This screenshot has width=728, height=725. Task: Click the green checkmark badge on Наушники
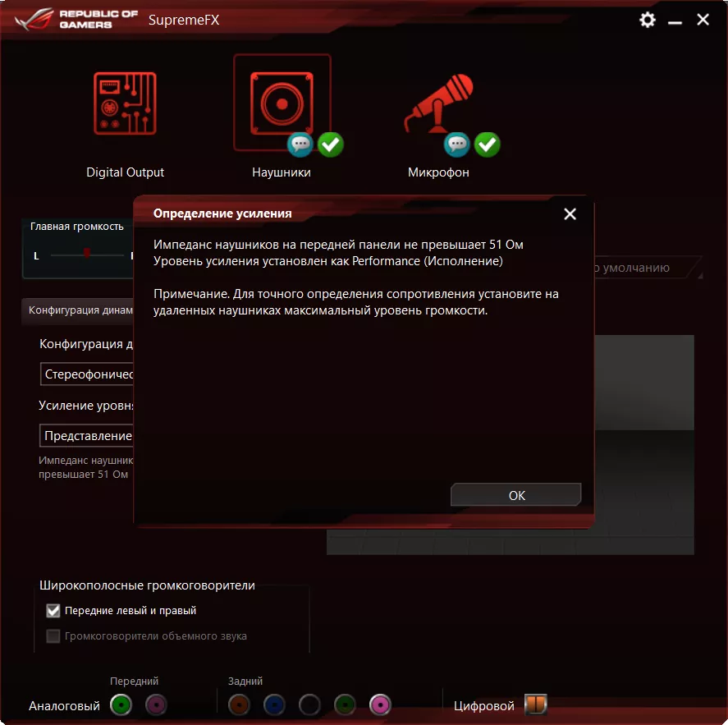tap(330, 145)
